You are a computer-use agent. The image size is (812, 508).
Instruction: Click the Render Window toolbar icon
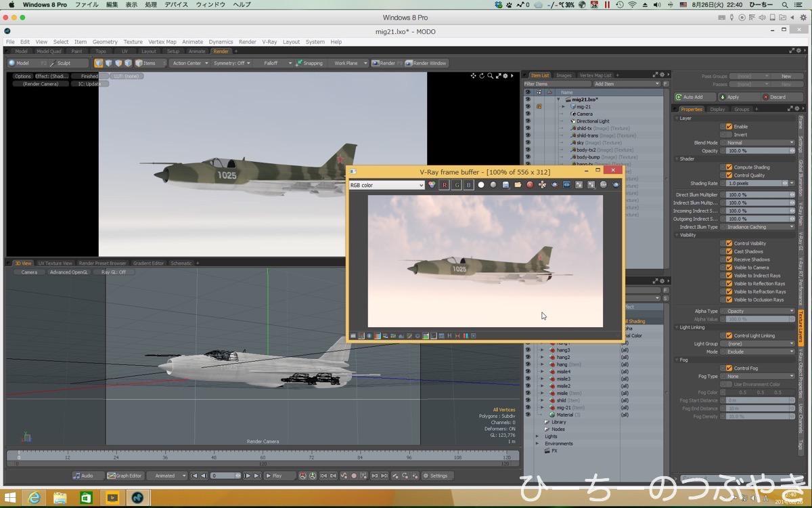point(426,63)
